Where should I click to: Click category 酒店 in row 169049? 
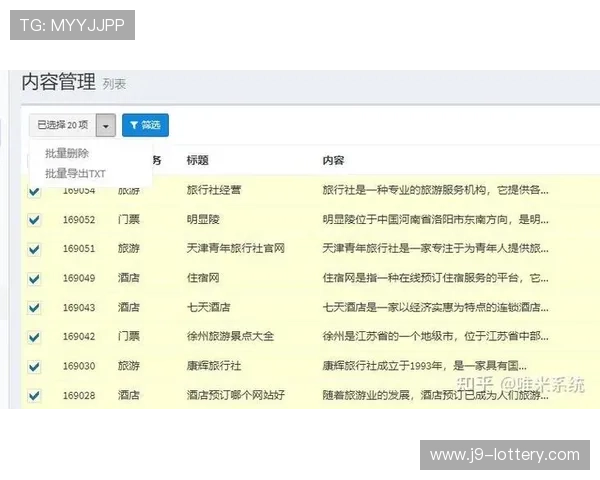click(129, 278)
